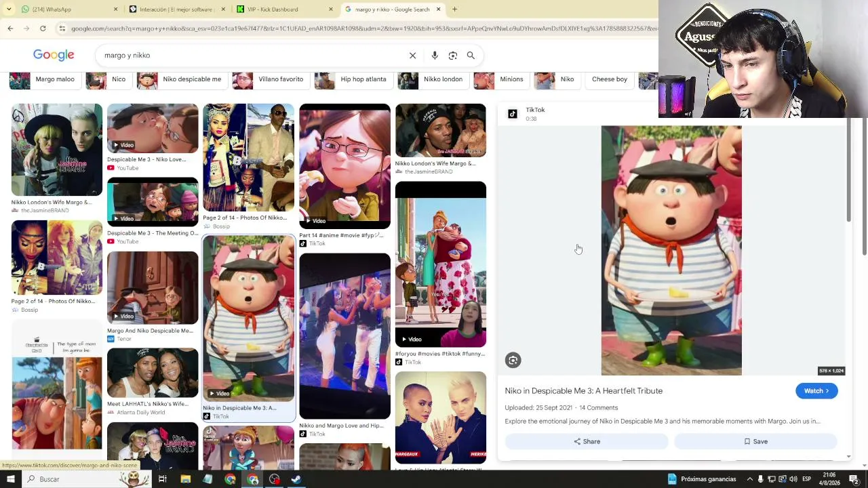This screenshot has height=488, width=868.
Task: Open 'Niko in Despicable Me 3: A Heartfelt Tribute' title
Action: point(584,391)
